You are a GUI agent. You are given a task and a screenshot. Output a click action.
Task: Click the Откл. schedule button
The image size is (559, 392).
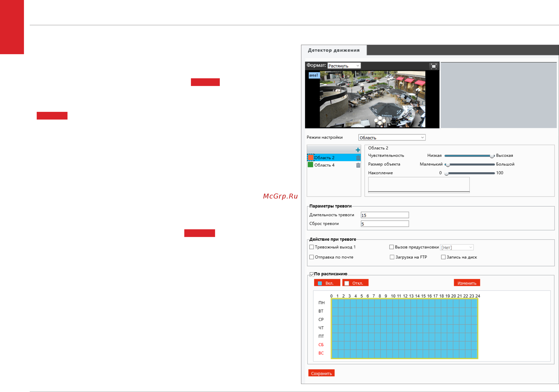click(355, 283)
